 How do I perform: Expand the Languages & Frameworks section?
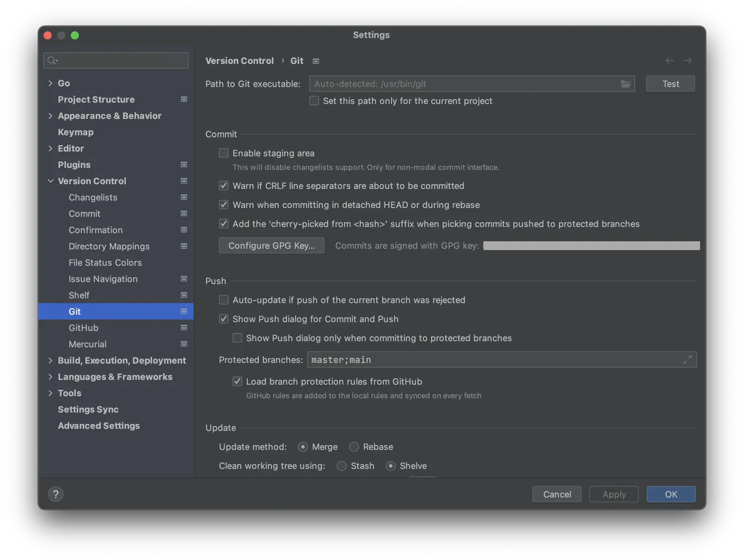coord(50,377)
